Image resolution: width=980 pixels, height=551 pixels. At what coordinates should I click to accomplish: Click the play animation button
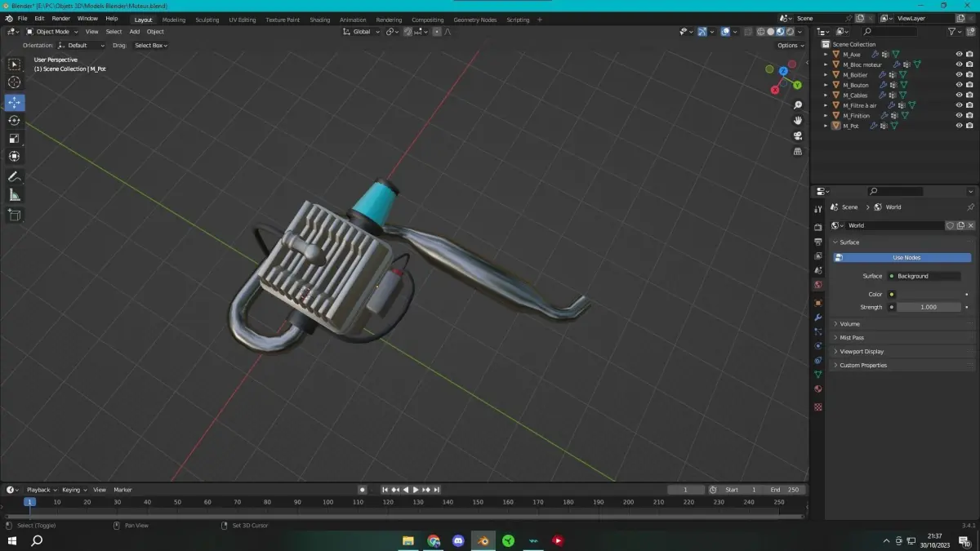(416, 490)
